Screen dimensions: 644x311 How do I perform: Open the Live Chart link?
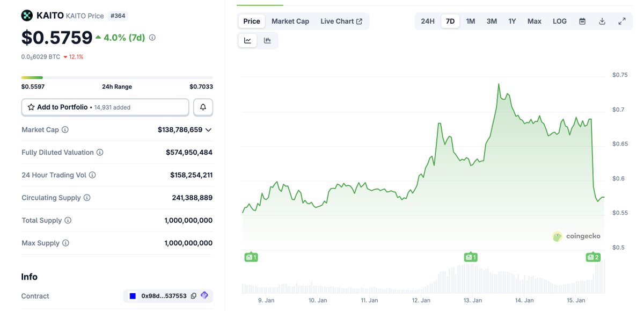[341, 21]
